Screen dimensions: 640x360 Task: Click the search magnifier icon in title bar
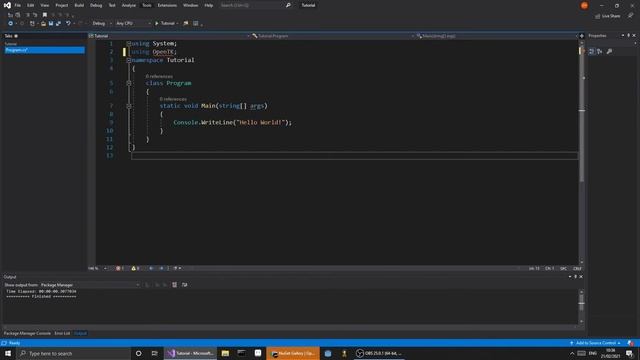click(x=288, y=5)
